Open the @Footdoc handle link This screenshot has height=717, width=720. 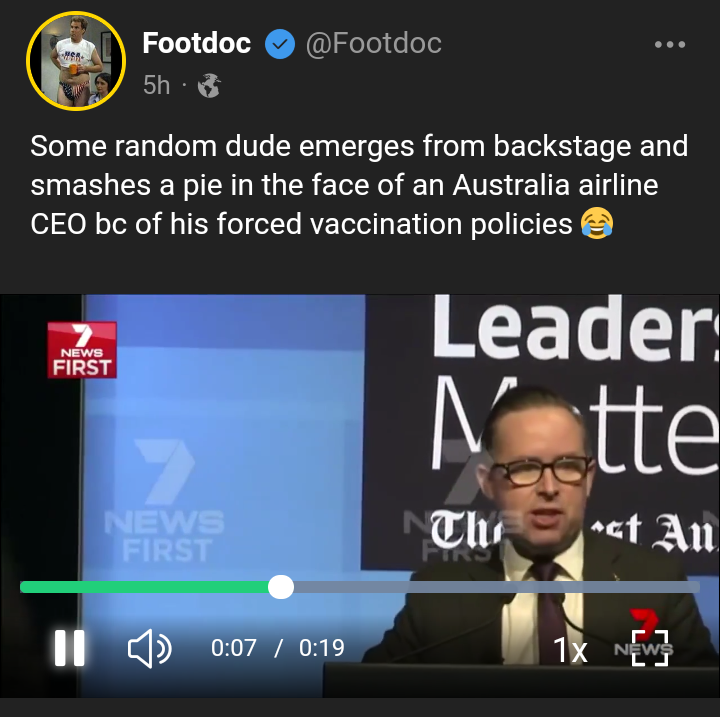tap(373, 44)
